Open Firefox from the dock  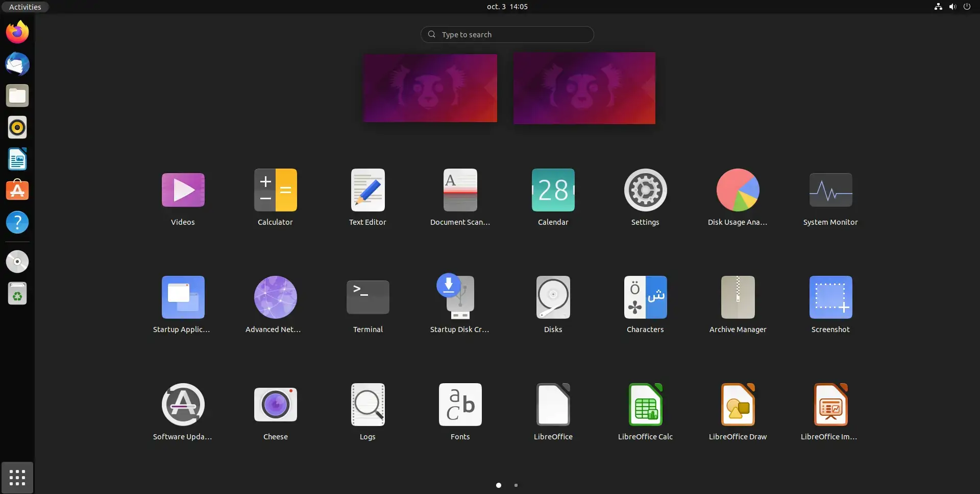click(x=17, y=32)
